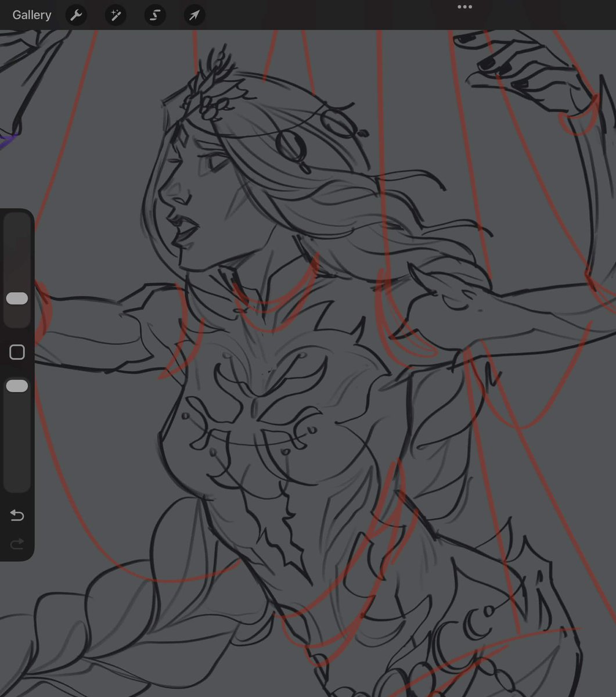Tap the square modify button on sidebar
Viewport: 616px width, 697px height.
coord(17,352)
